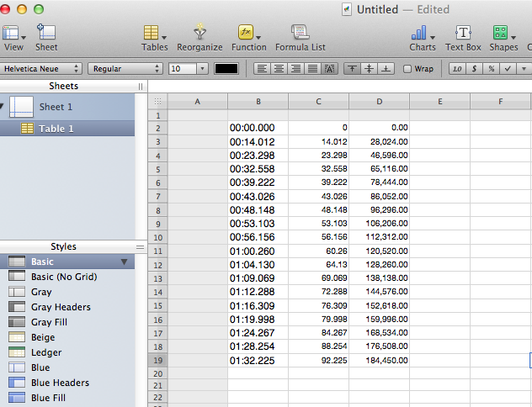Image resolution: width=532 pixels, height=407 pixels.
Task: Show the Formula List
Action: tap(301, 38)
